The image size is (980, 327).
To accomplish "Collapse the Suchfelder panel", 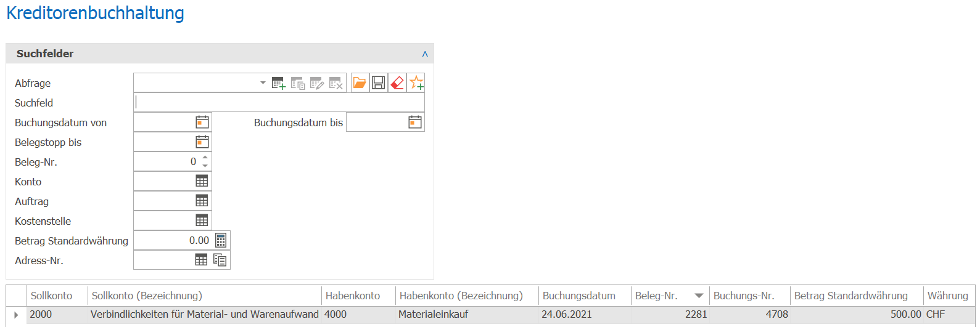I will (x=425, y=54).
